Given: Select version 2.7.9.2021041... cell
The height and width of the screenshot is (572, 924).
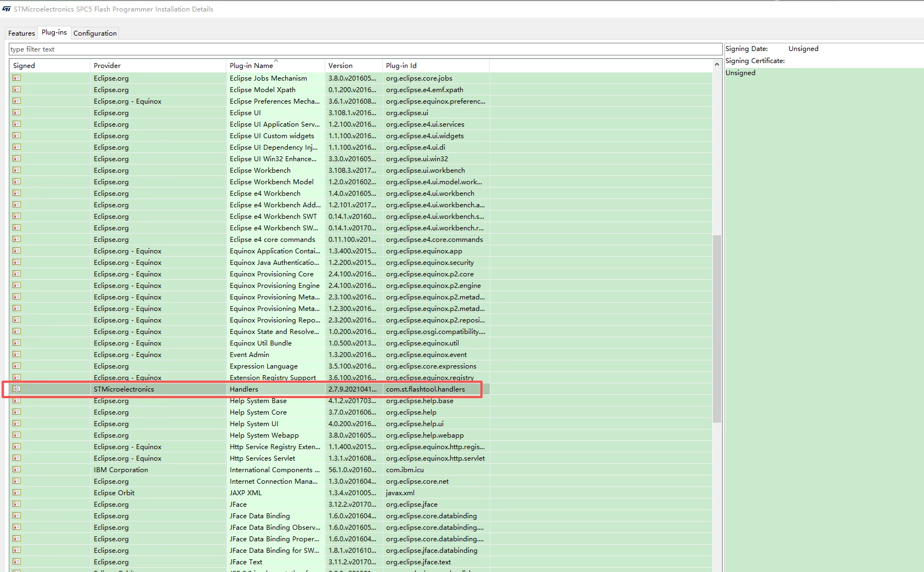Looking at the screenshot, I should 353,389.
